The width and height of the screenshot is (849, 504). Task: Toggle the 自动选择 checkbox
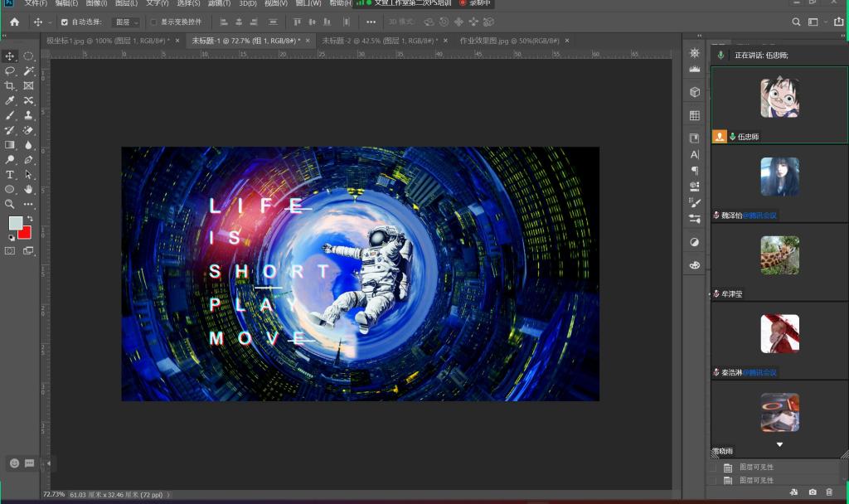click(65, 22)
